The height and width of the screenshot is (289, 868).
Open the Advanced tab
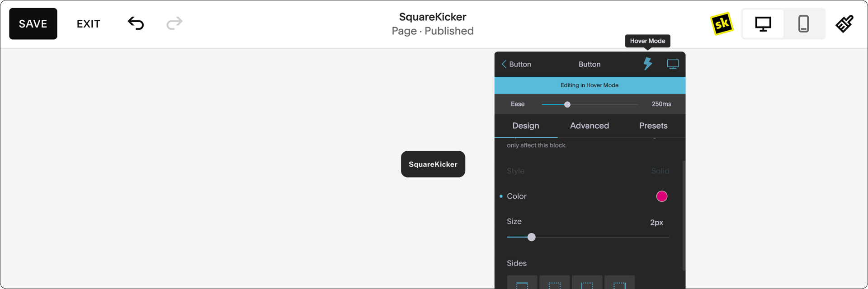point(590,126)
